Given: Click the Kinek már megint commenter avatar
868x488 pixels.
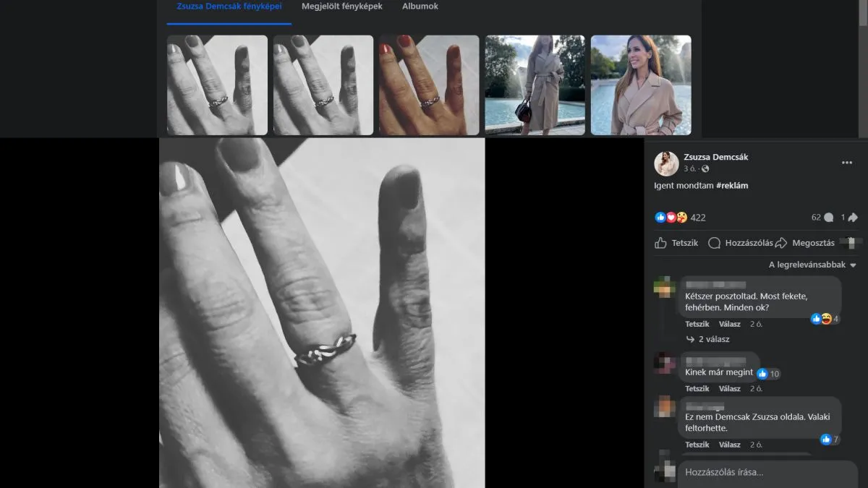Looking at the screenshot, I should click(664, 363).
